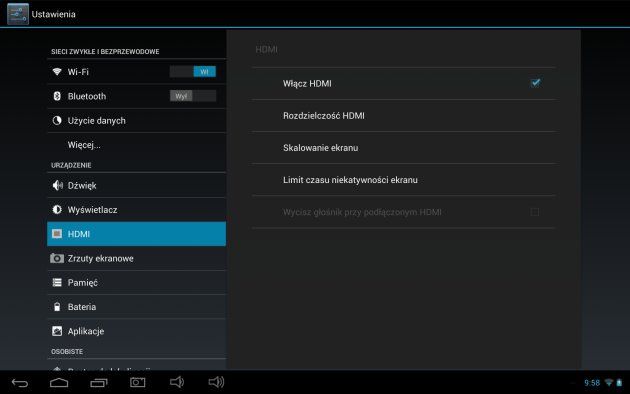This screenshot has height=394, width=630.
Task: Click the Włącz HDMI label
Action: pyautogui.click(x=307, y=84)
